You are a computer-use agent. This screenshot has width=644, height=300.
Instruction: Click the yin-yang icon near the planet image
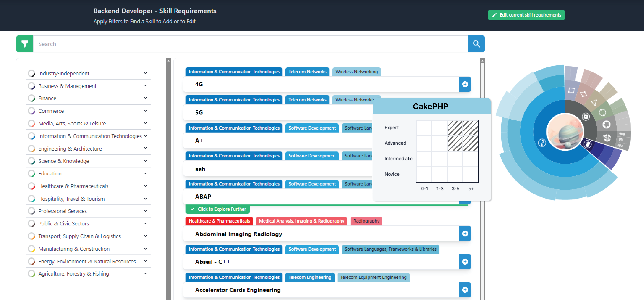click(x=542, y=143)
